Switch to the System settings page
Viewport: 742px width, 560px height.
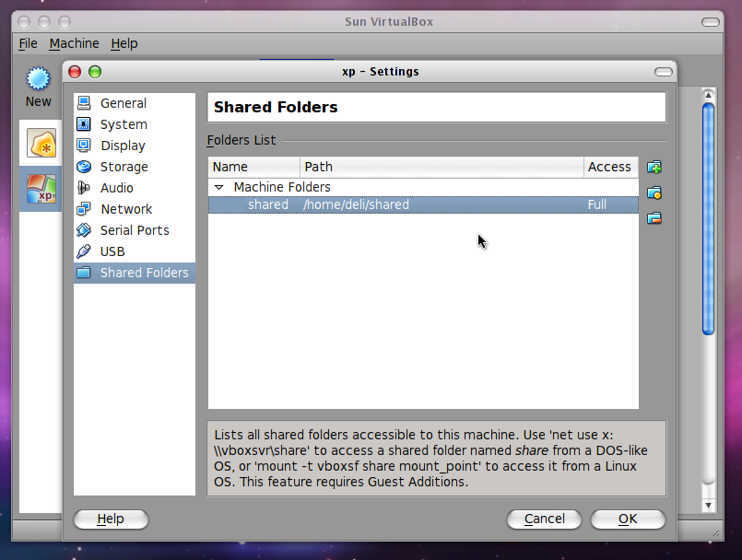click(124, 124)
